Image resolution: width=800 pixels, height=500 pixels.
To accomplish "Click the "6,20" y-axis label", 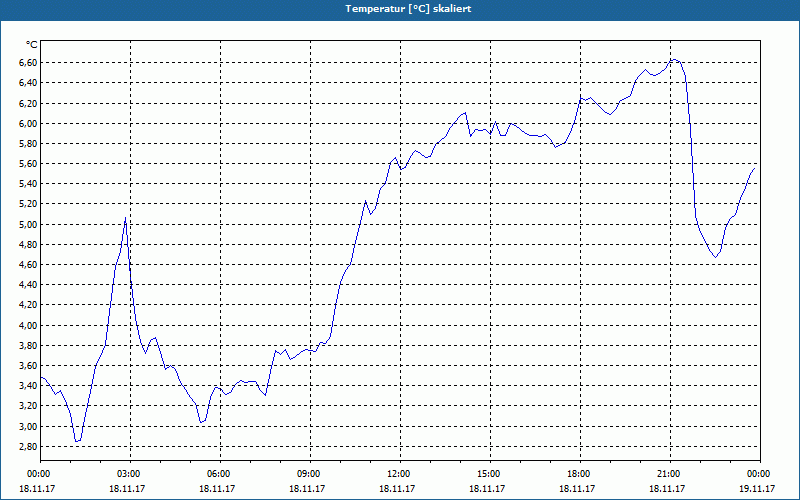I will (29, 103).
